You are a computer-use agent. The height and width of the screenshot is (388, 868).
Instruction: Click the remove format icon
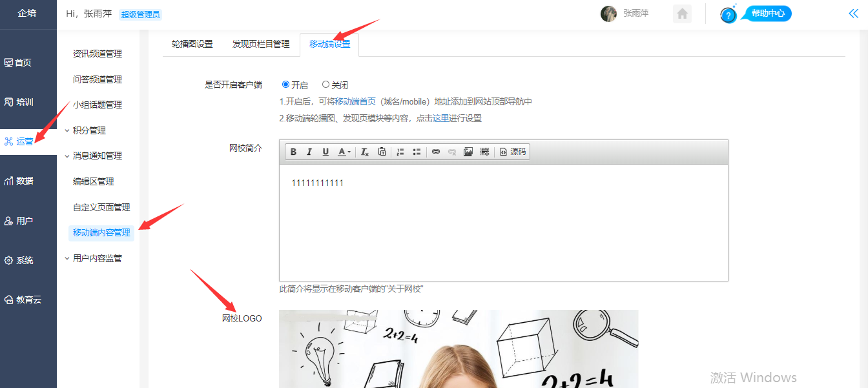tap(364, 152)
